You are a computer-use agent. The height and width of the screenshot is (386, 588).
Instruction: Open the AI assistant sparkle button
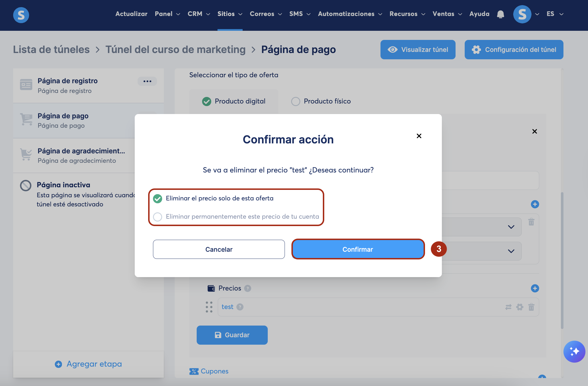click(574, 352)
